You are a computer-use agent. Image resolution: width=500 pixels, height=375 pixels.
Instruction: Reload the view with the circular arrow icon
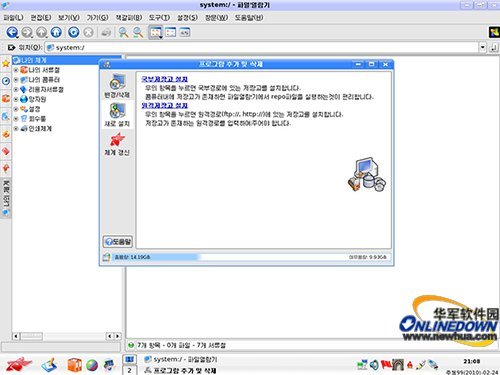pyautogui.click(x=74, y=32)
